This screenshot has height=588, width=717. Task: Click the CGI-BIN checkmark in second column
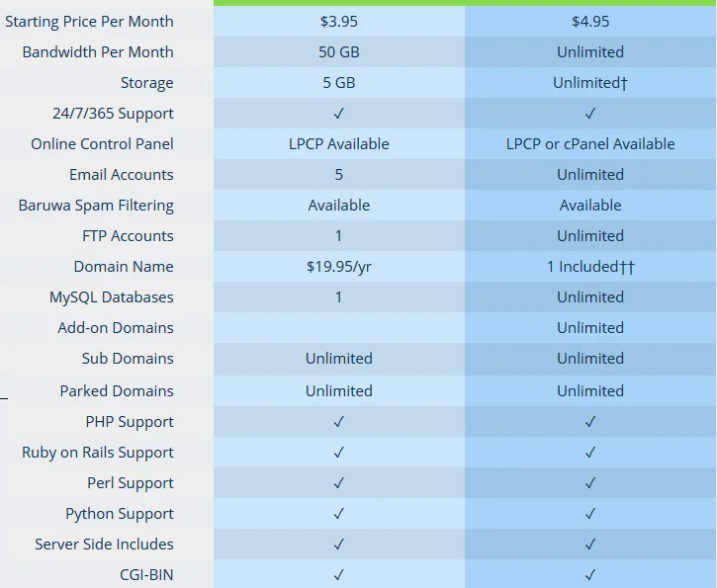pyautogui.click(x=590, y=575)
